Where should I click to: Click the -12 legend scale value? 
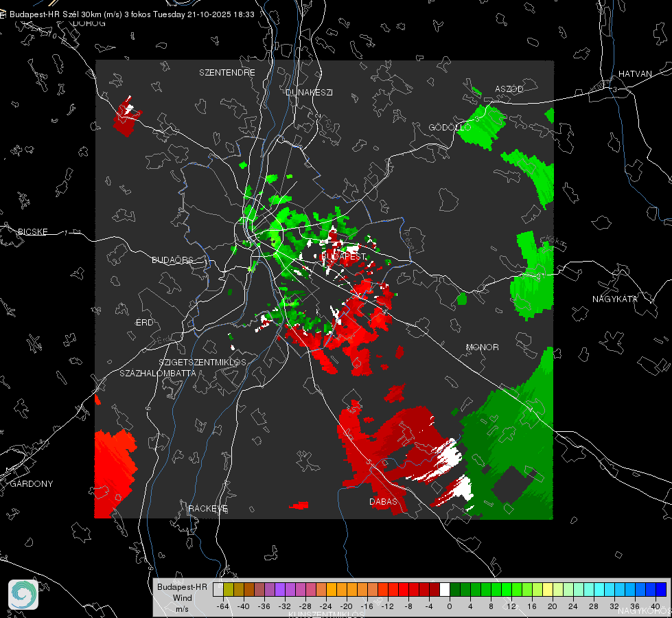tap(387, 606)
